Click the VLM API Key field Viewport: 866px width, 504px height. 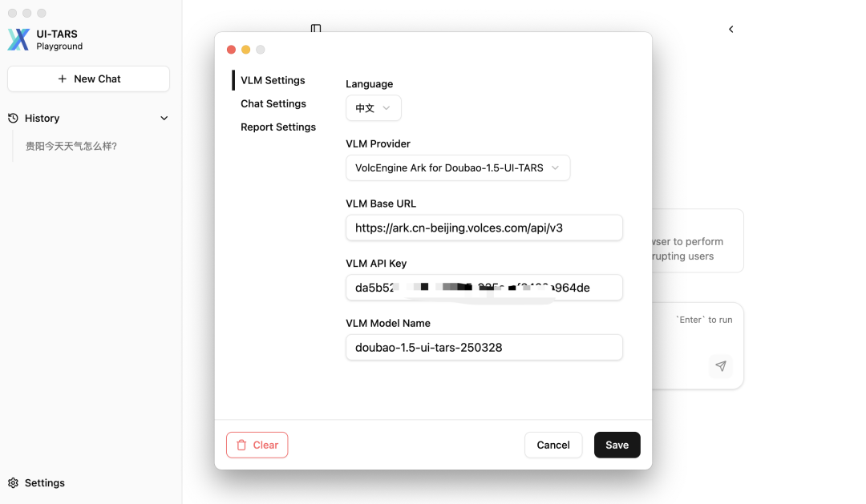coord(484,288)
